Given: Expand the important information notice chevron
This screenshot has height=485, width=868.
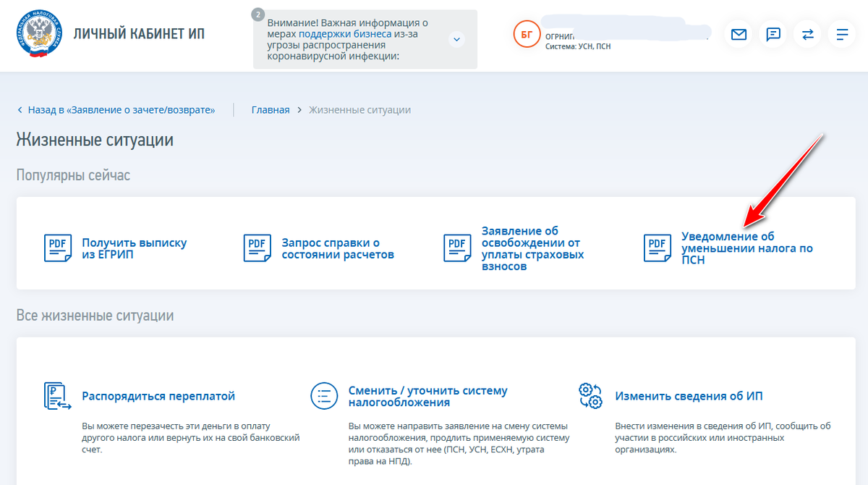Looking at the screenshot, I should point(456,39).
